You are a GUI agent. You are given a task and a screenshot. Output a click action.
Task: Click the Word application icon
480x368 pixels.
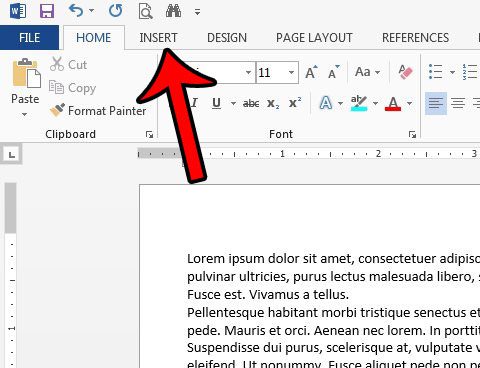(18, 11)
